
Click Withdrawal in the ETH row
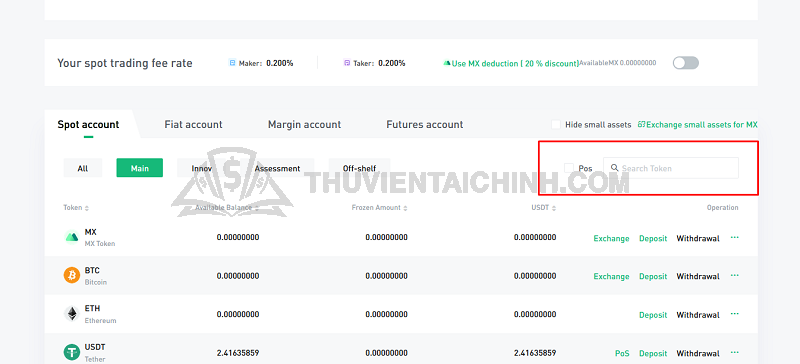tap(698, 315)
